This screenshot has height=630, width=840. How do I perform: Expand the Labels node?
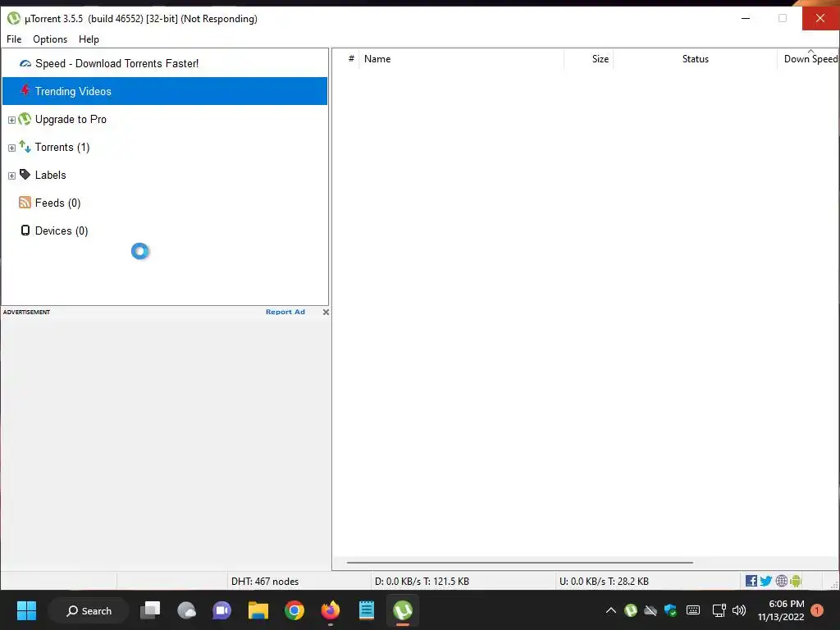11,176
